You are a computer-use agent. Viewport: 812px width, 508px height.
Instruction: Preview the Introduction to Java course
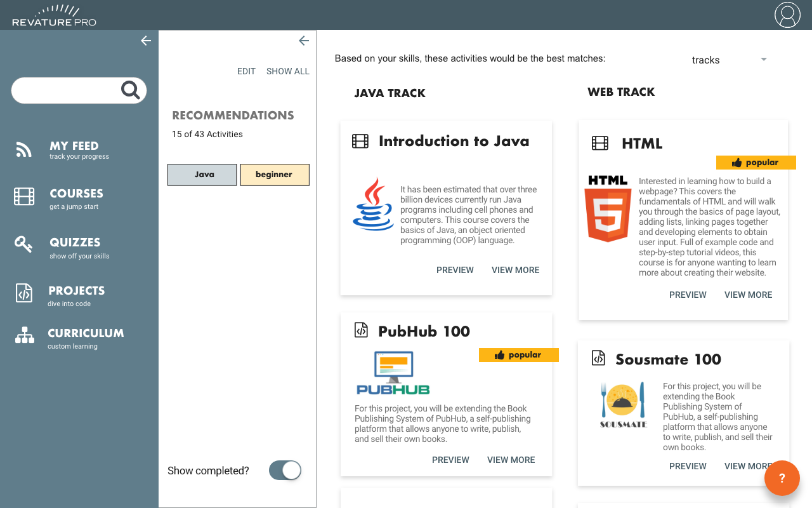point(455,270)
